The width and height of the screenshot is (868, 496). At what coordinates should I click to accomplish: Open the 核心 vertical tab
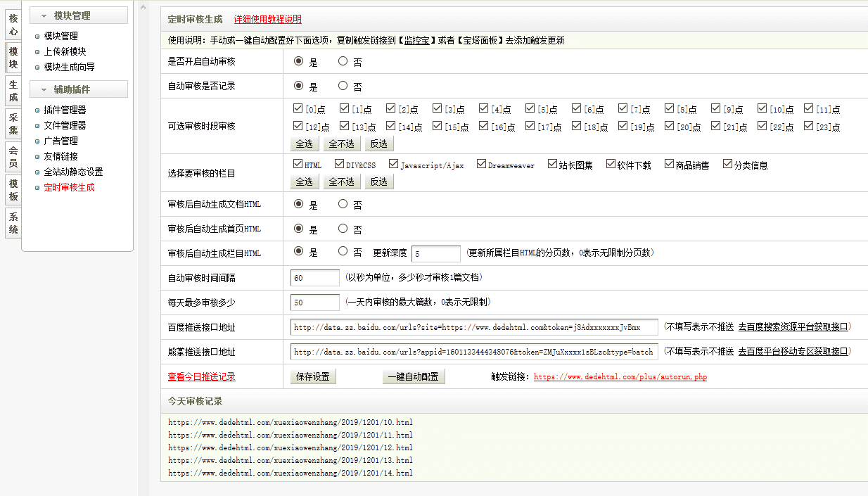13,25
